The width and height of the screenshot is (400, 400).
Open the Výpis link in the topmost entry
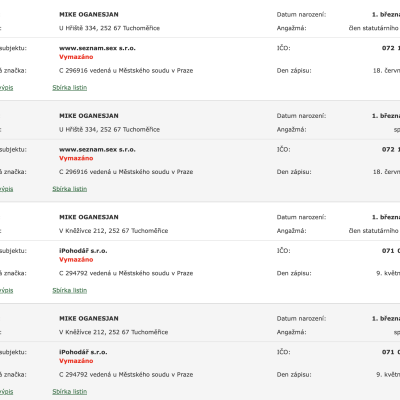6,88
